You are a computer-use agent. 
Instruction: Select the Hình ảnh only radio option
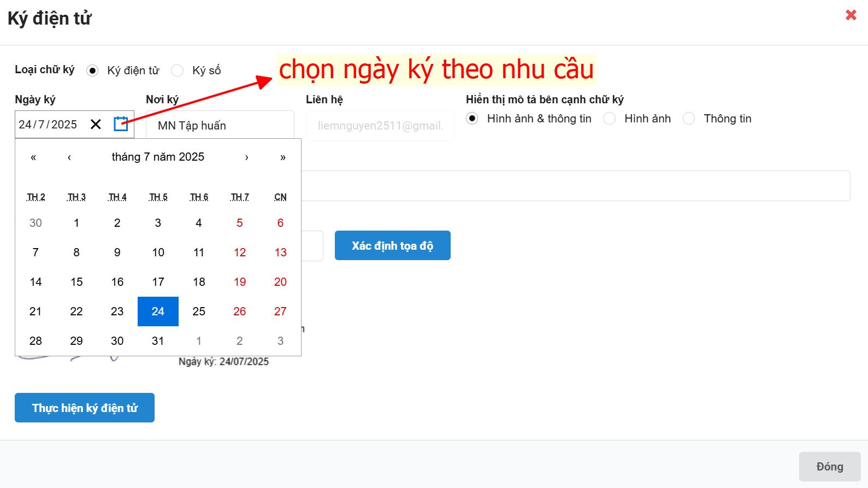coord(610,119)
